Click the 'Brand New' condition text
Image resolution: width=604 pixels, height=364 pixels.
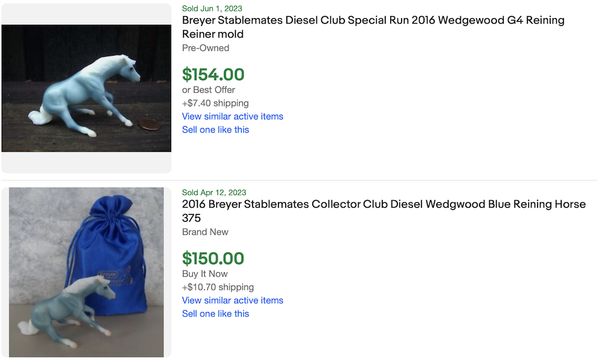[x=205, y=232]
